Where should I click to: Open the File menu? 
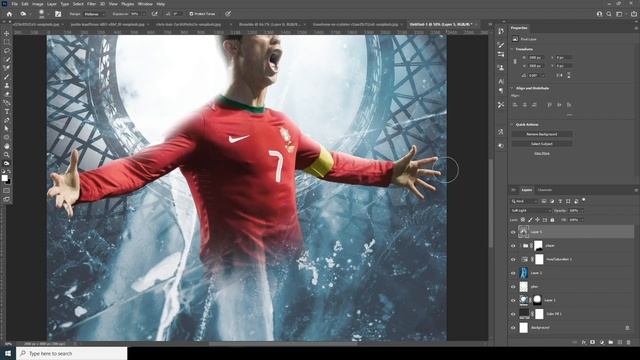click(14, 4)
